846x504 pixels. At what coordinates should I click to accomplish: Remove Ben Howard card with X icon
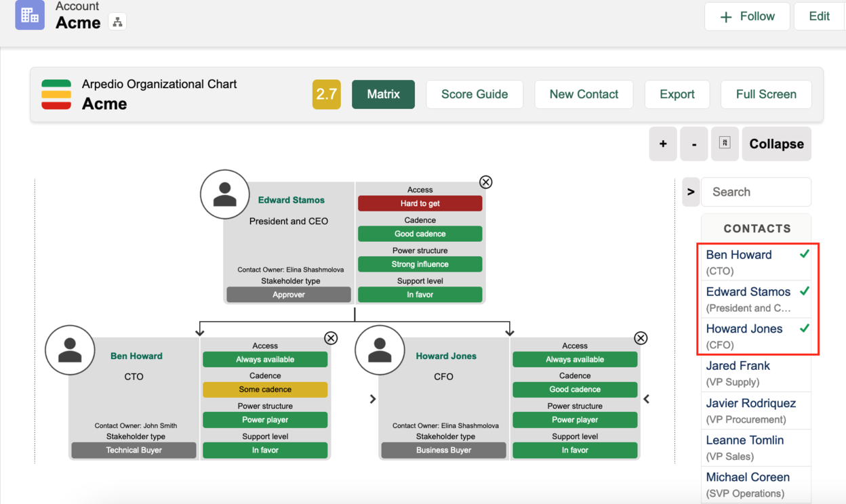click(x=331, y=338)
